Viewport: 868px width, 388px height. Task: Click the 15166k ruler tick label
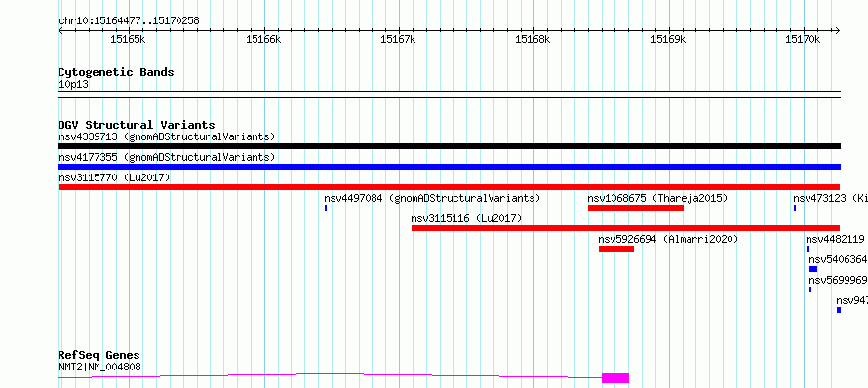263,39
